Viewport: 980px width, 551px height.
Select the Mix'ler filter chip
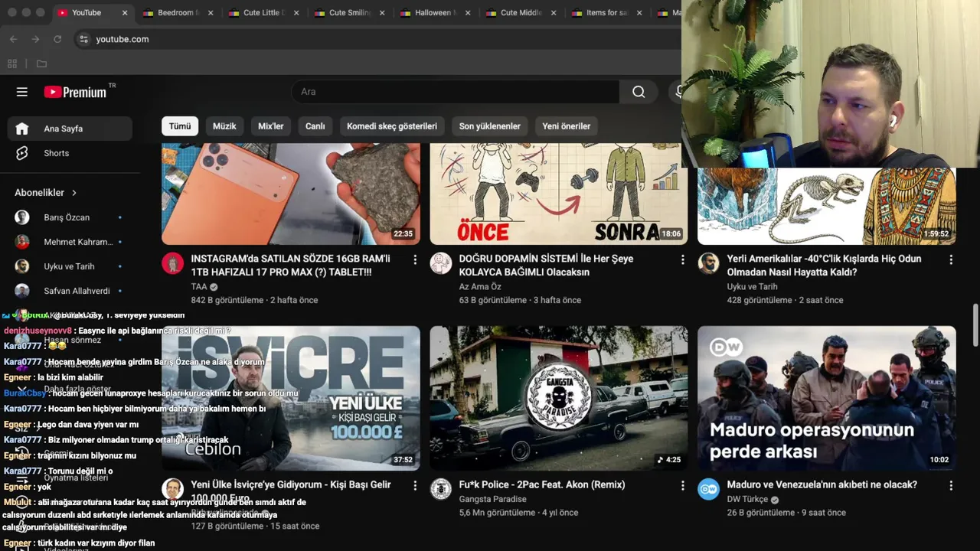click(271, 126)
